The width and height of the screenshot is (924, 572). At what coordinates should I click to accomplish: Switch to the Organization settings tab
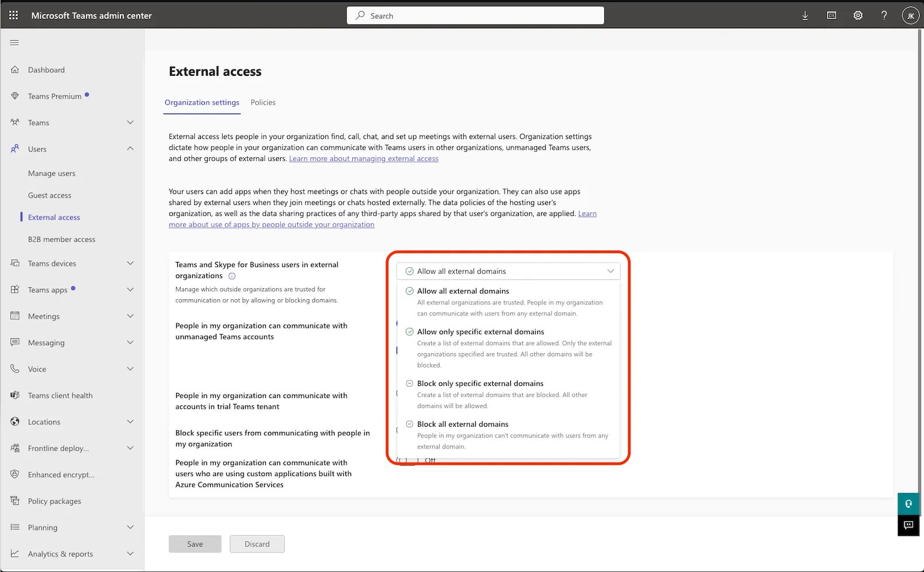coord(202,102)
